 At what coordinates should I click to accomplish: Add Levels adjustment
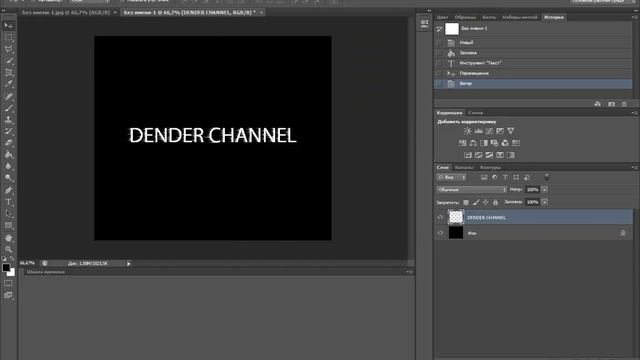pos(478,131)
